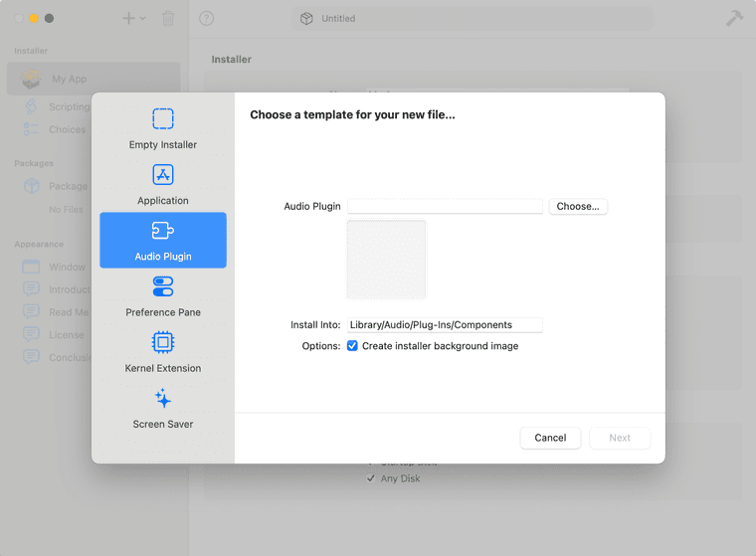
Task: Pick the Preference Pane template icon
Action: coord(163,286)
